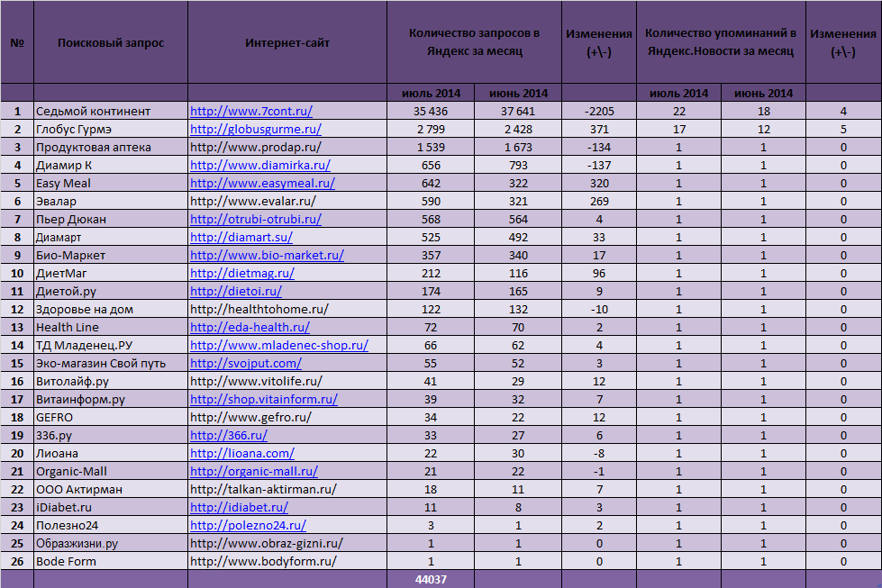Select the '№' header cell
882x588 pixels.
coord(17,42)
